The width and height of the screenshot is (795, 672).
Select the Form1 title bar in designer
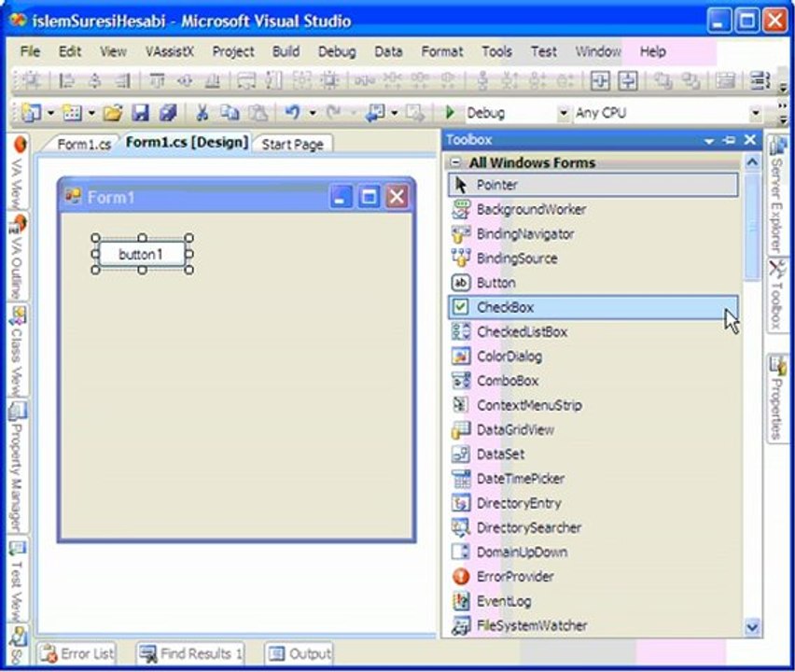click(x=236, y=196)
